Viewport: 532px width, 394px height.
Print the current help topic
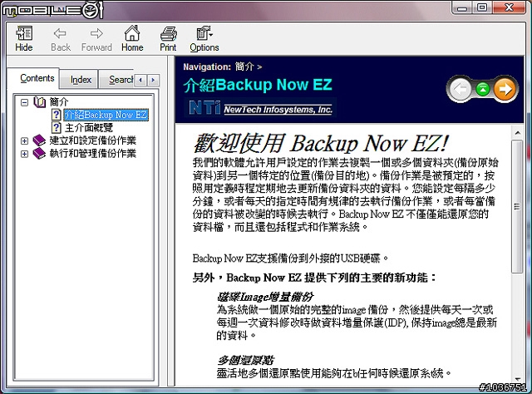click(168, 38)
